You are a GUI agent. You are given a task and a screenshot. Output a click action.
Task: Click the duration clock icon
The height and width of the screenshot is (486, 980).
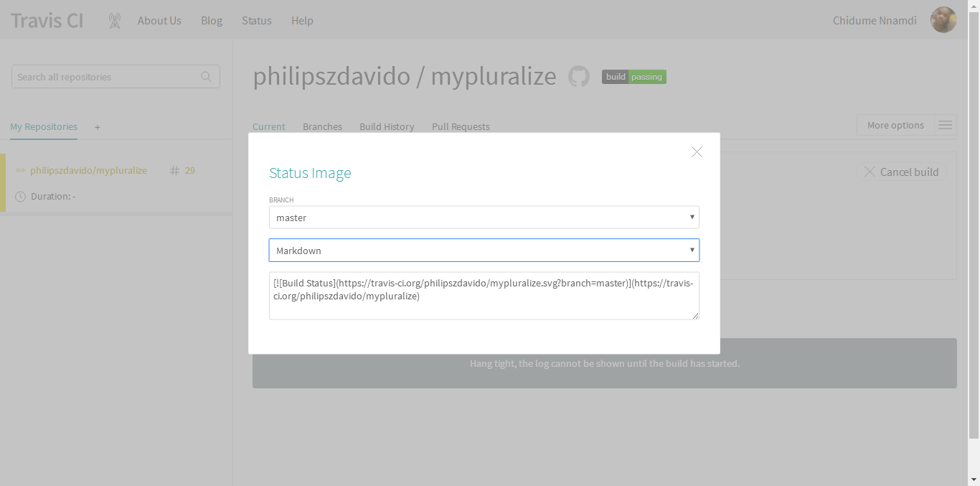click(x=20, y=197)
